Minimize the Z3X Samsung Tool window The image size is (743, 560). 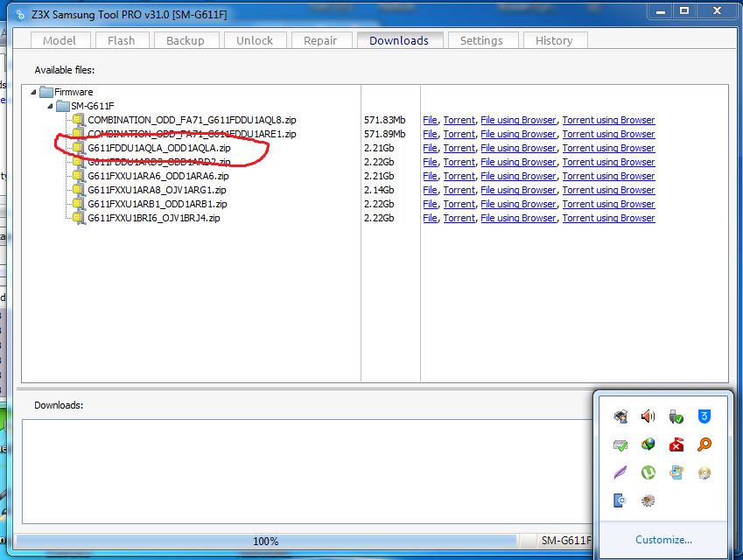(x=661, y=10)
